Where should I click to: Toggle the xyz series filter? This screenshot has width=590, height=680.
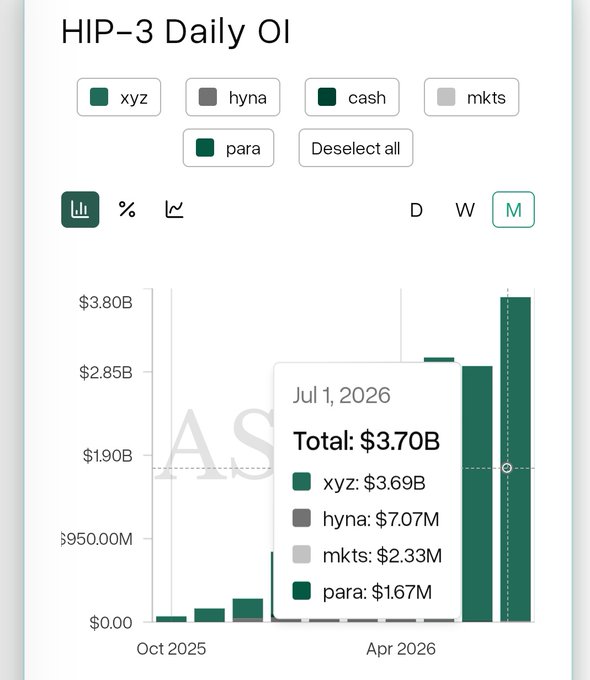tap(119, 97)
